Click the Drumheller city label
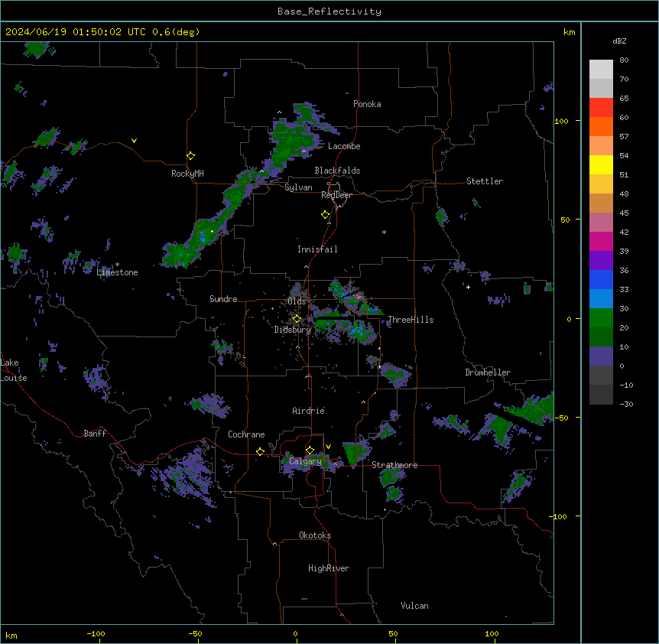Image resolution: width=659 pixels, height=644 pixels. tap(488, 372)
